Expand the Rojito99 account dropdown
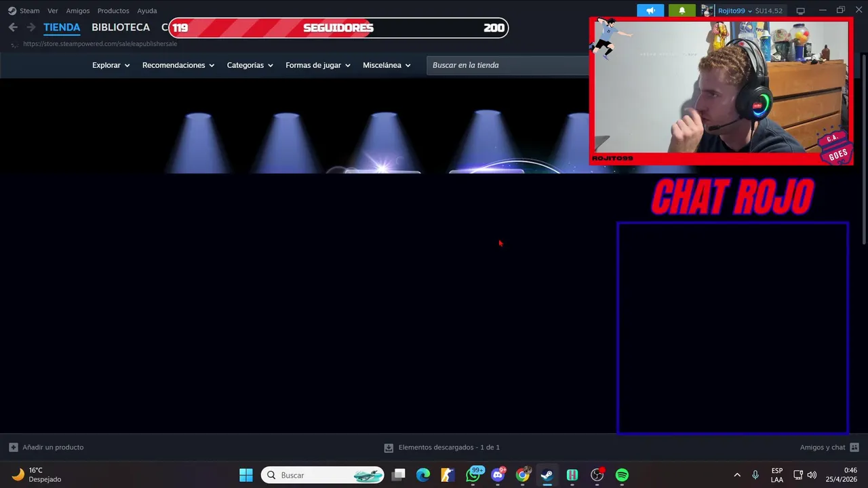 [x=735, y=11]
